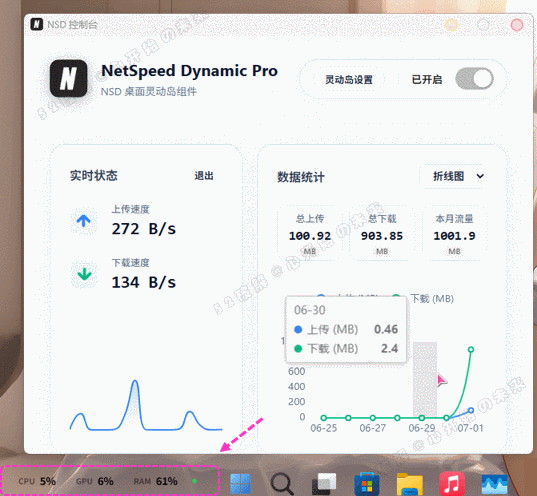Click the 06-30 tooltip upload value 0.46
Screen dimensions: 537x496
pyautogui.click(x=386, y=329)
